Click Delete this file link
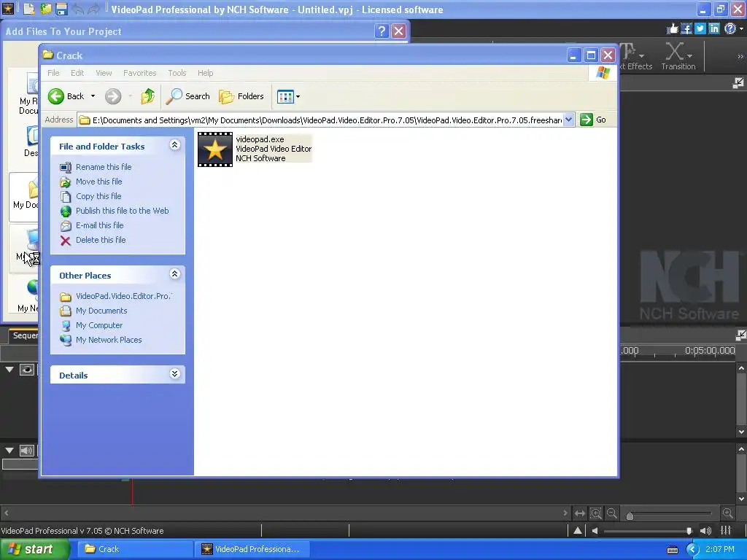Image resolution: width=747 pixels, height=560 pixels. click(x=101, y=240)
